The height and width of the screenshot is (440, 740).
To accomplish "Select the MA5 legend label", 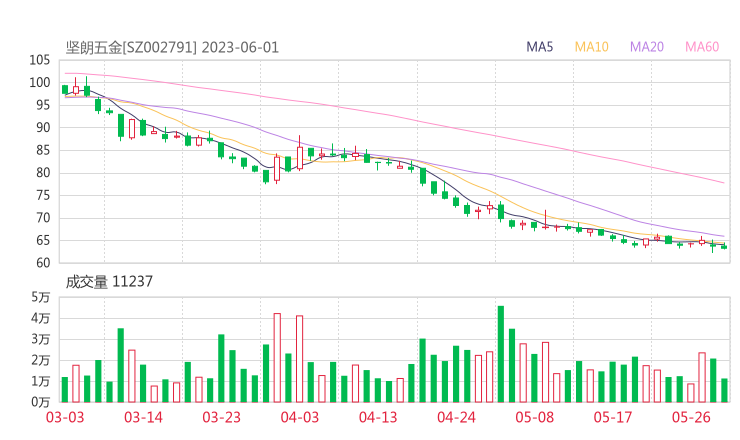I will (x=539, y=47).
